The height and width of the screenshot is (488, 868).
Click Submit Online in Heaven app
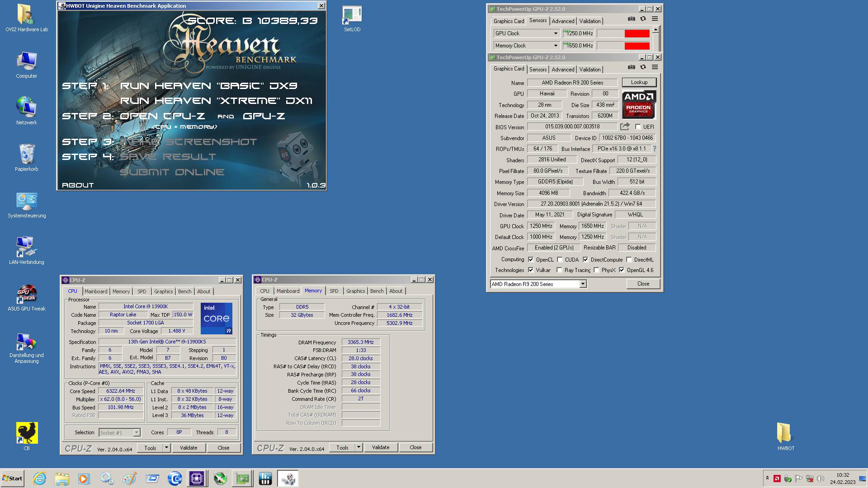[172, 172]
